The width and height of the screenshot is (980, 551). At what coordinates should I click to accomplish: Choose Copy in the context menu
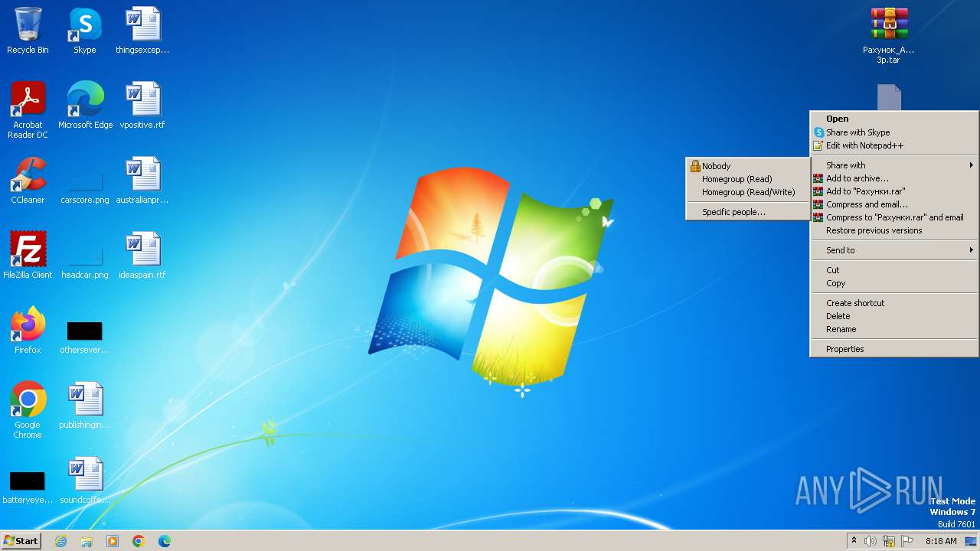click(894, 283)
